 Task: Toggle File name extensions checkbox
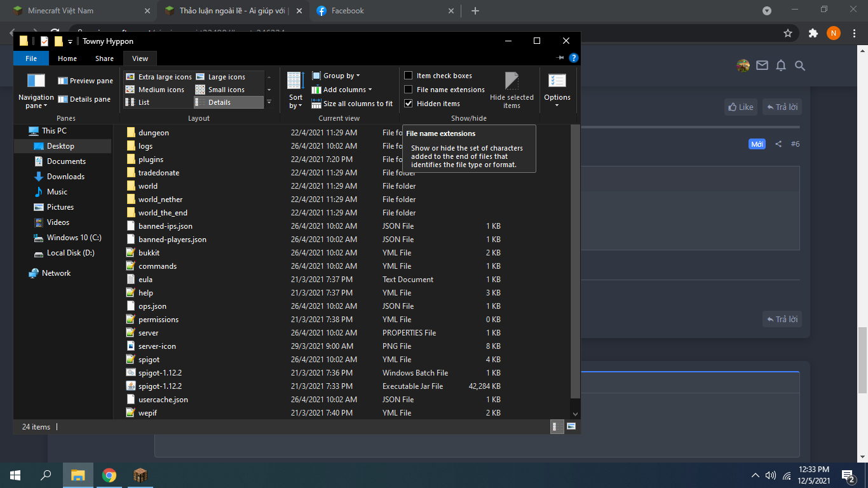[x=409, y=90]
